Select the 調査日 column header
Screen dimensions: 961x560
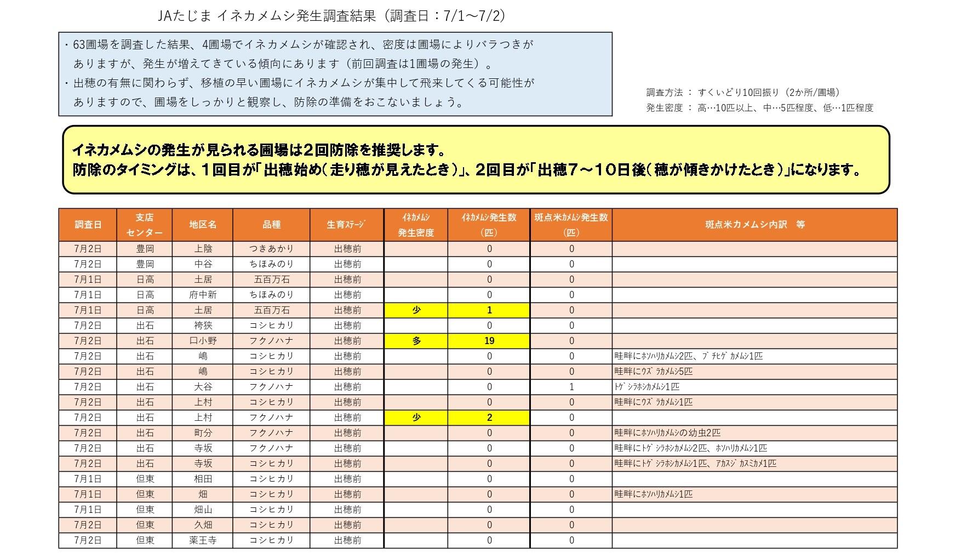(88, 225)
